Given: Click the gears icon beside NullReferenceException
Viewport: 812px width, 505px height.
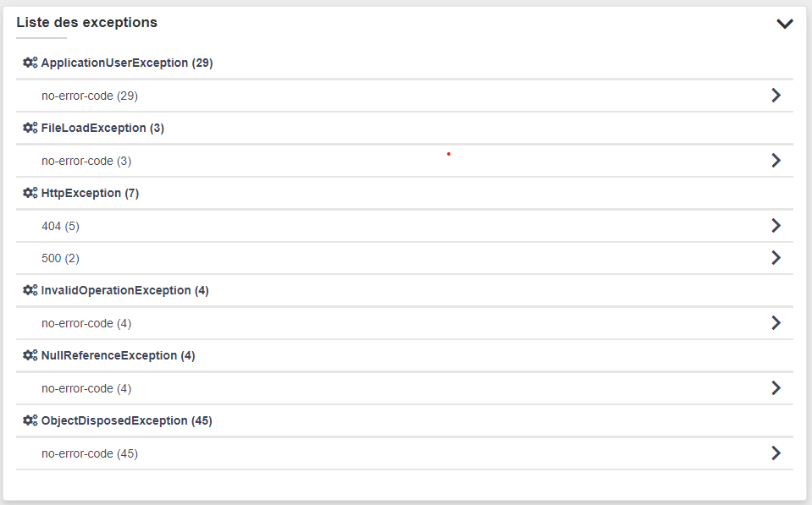Looking at the screenshot, I should pos(30,355).
